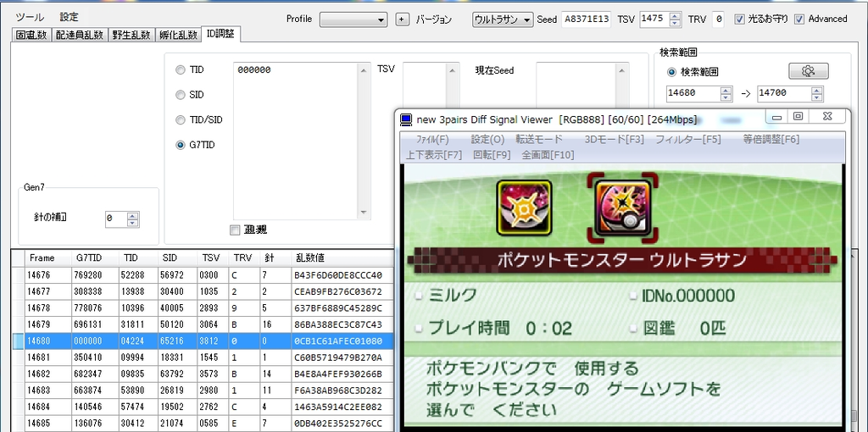
Task: Switch to the 野生乱数 tab
Action: [131, 35]
